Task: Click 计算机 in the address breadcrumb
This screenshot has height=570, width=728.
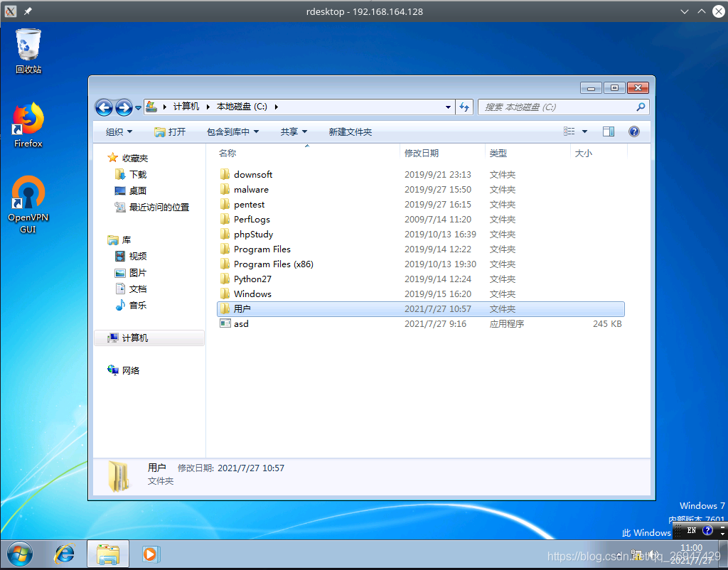Action: point(186,107)
